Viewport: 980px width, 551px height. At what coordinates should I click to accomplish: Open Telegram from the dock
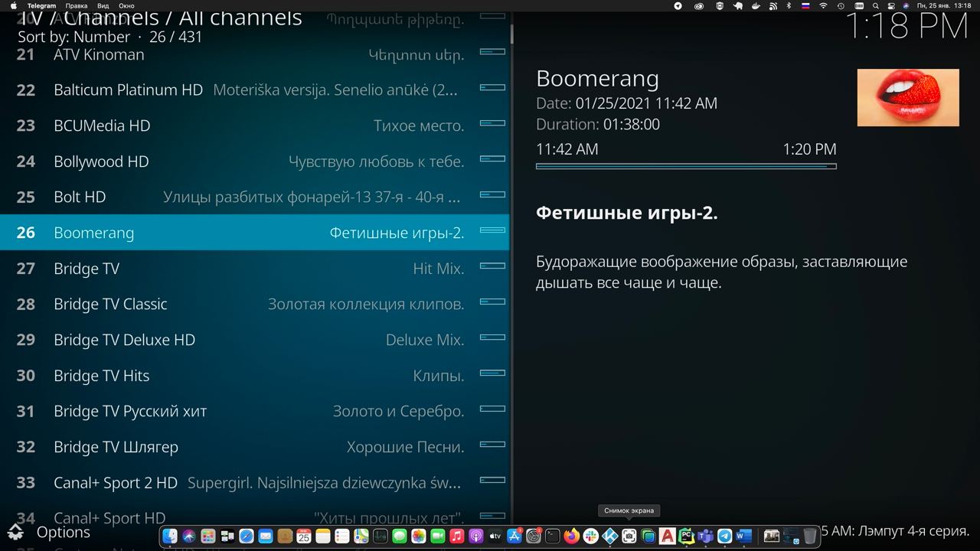pos(724,536)
